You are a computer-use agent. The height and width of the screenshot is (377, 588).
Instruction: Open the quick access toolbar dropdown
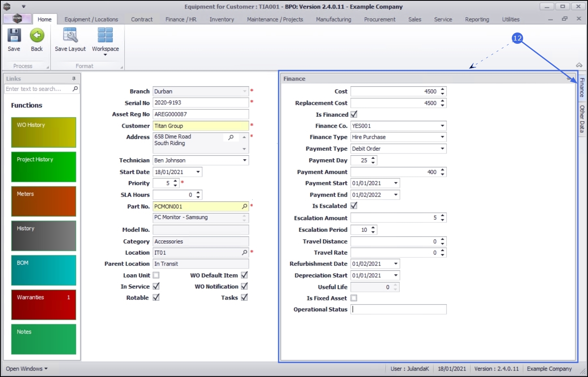point(24,6)
